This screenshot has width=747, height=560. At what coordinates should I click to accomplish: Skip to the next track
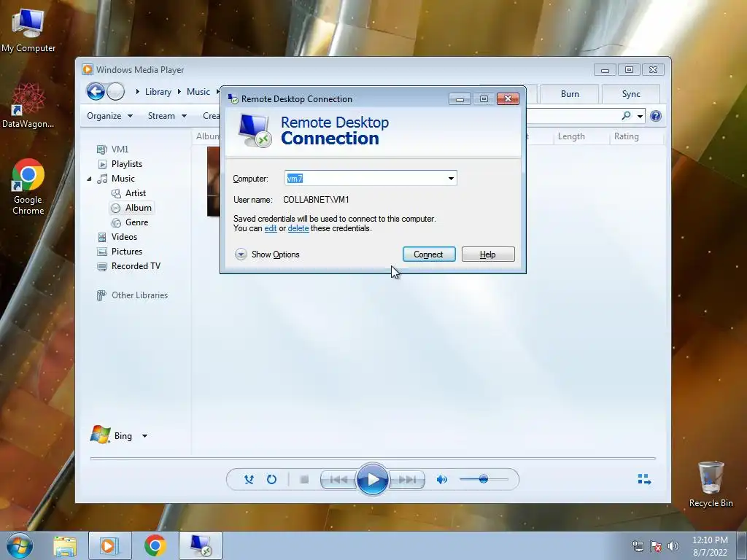pyautogui.click(x=406, y=480)
